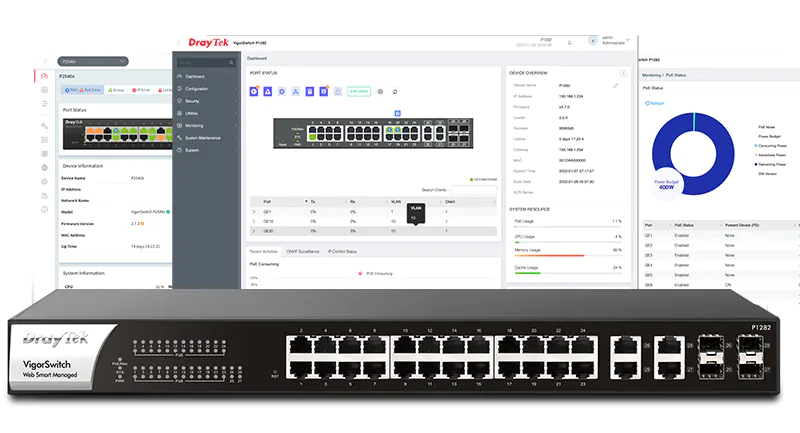Click the blue document port icon
Screen dimensions: 800x433
pos(309,91)
